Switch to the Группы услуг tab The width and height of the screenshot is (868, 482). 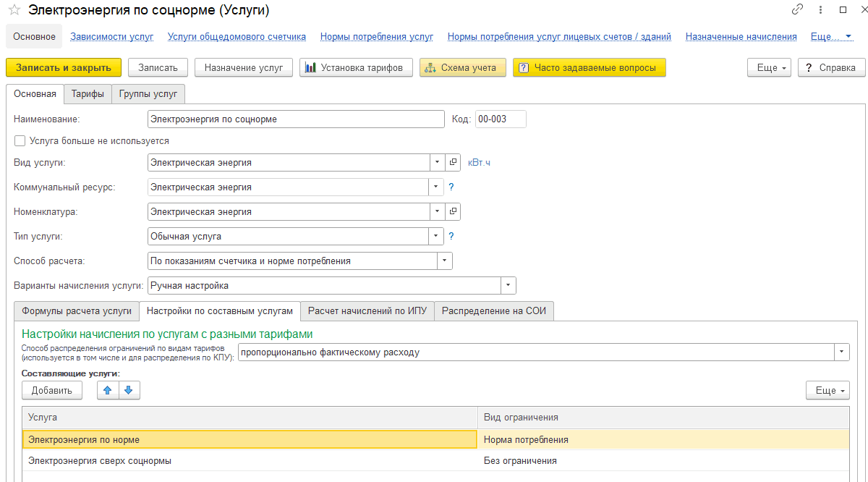point(148,94)
